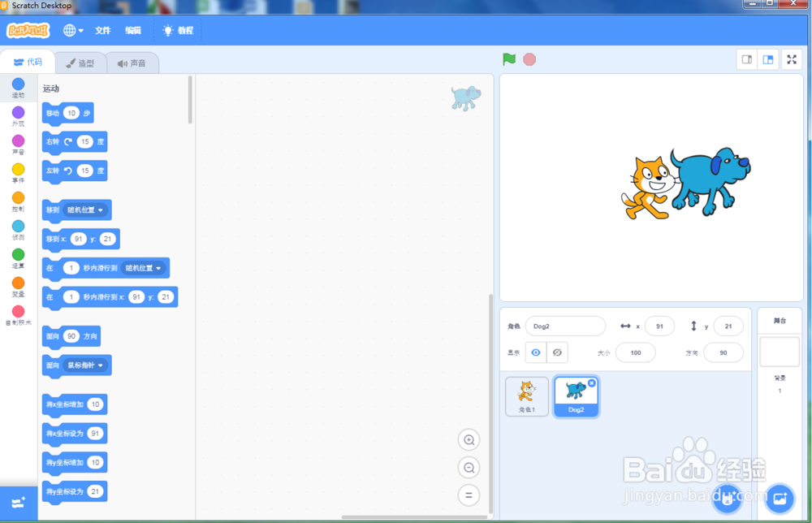Image resolution: width=812 pixels, height=523 pixels.
Task: Edit the sprite size field 100
Action: coord(636,352)
